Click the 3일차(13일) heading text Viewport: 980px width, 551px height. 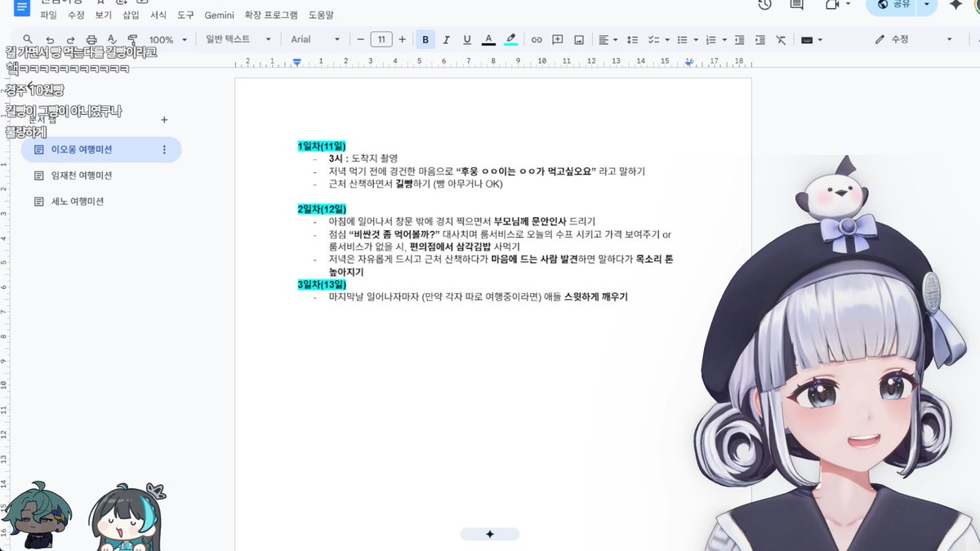point(322,284)
